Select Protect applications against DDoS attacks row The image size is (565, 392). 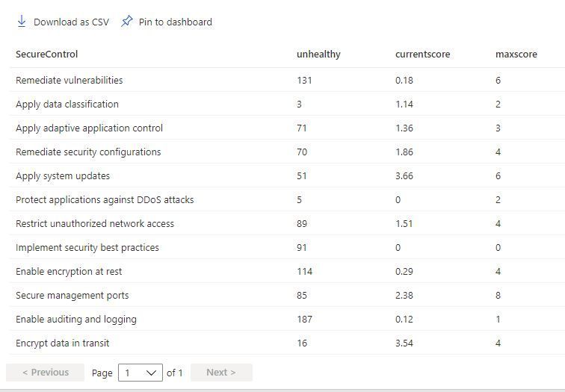287,199
